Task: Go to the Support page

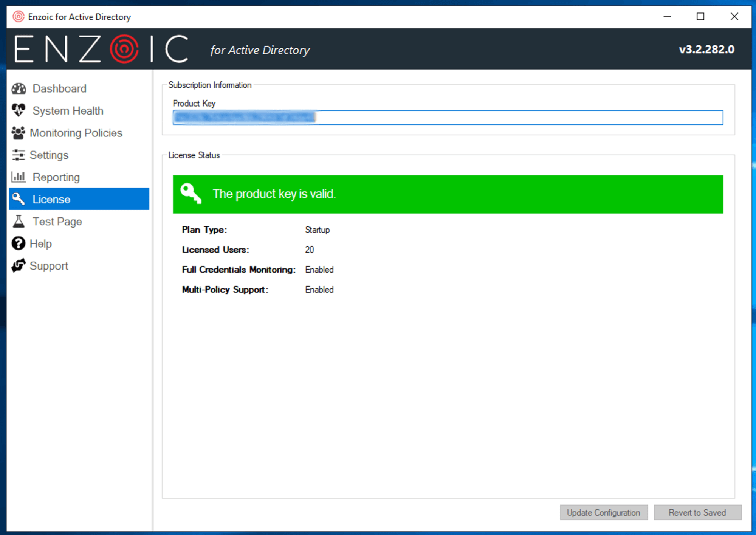Action: [79, 265]
